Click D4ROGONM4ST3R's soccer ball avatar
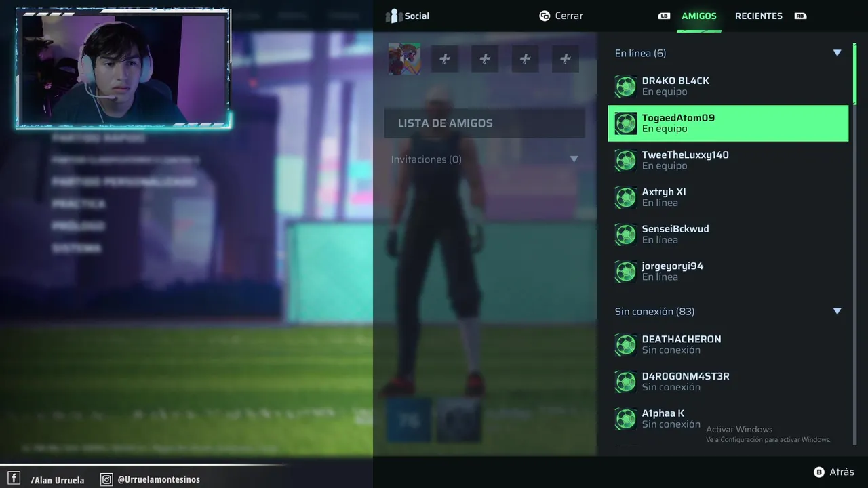Screen dimensions: 868x488 click(x=625, y=382)
